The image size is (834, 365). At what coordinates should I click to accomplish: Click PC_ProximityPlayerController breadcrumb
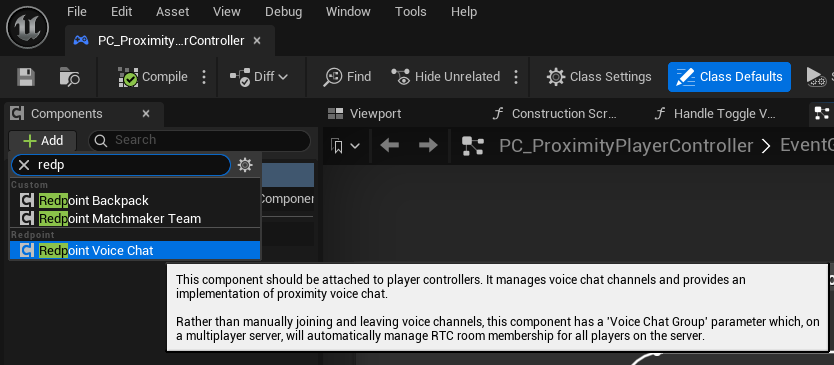626,146
